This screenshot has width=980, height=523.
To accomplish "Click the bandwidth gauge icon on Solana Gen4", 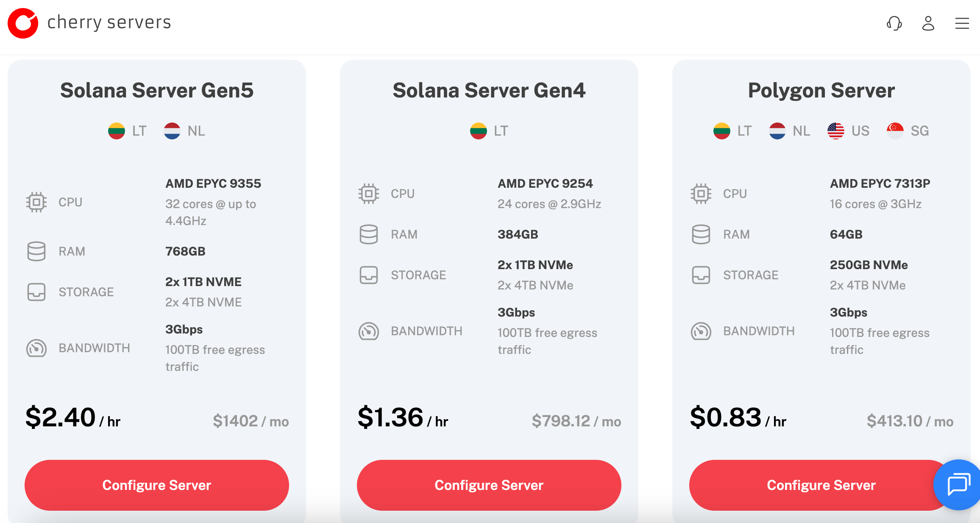I will 369,331.
